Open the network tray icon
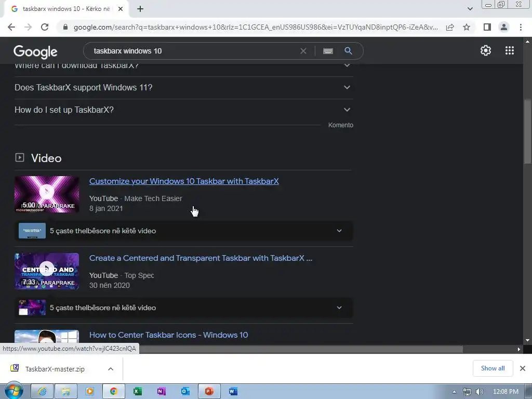Viewport: 532px width, 399px height. [x=467, y=392]
